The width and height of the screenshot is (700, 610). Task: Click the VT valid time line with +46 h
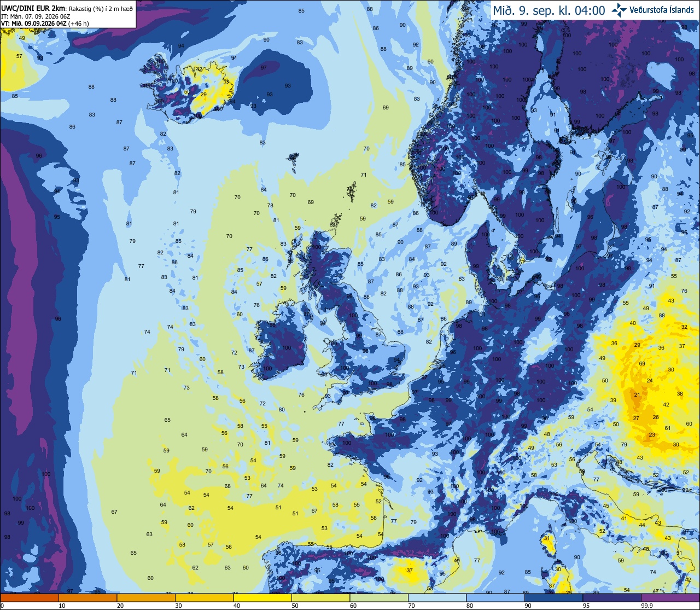tap(45, 24)
